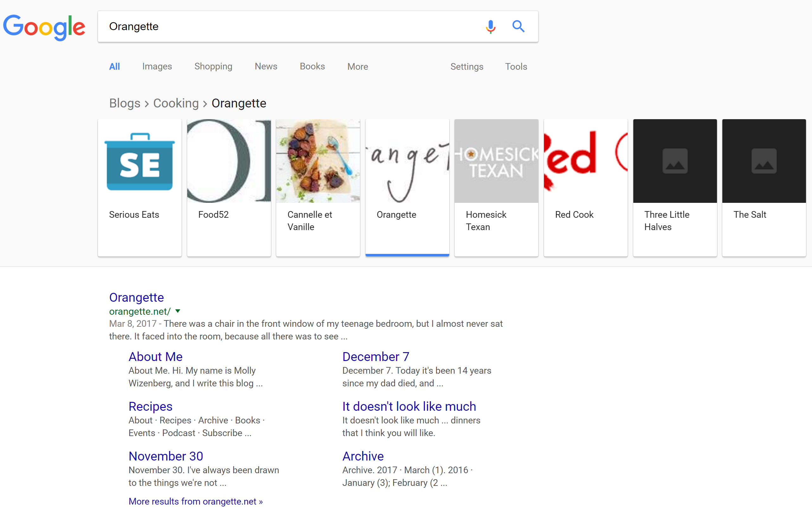Switch to the Images tab
The image size is (812, 509).
(157, 67)
